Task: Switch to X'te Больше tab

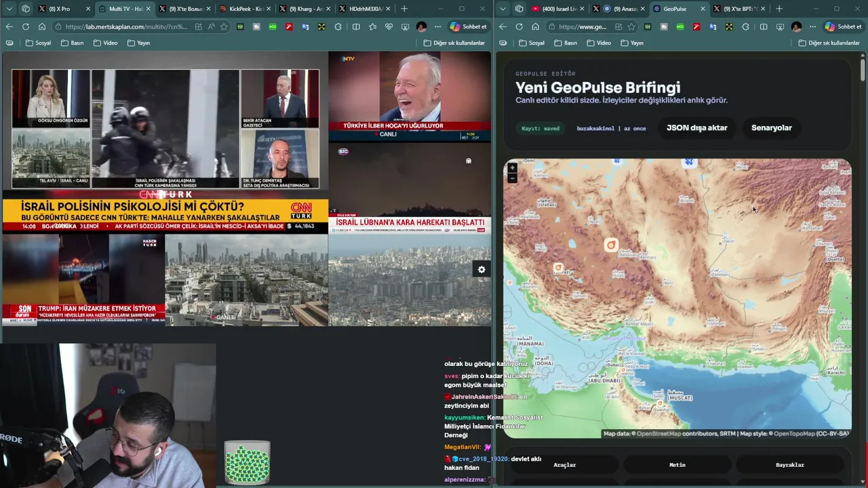Action: (x=186, y=9)
